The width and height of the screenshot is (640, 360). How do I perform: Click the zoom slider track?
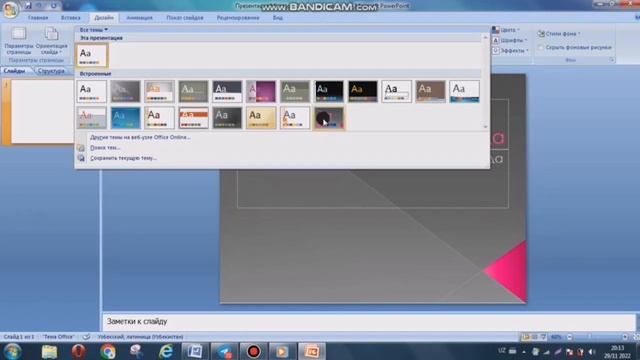coord(597,337)
